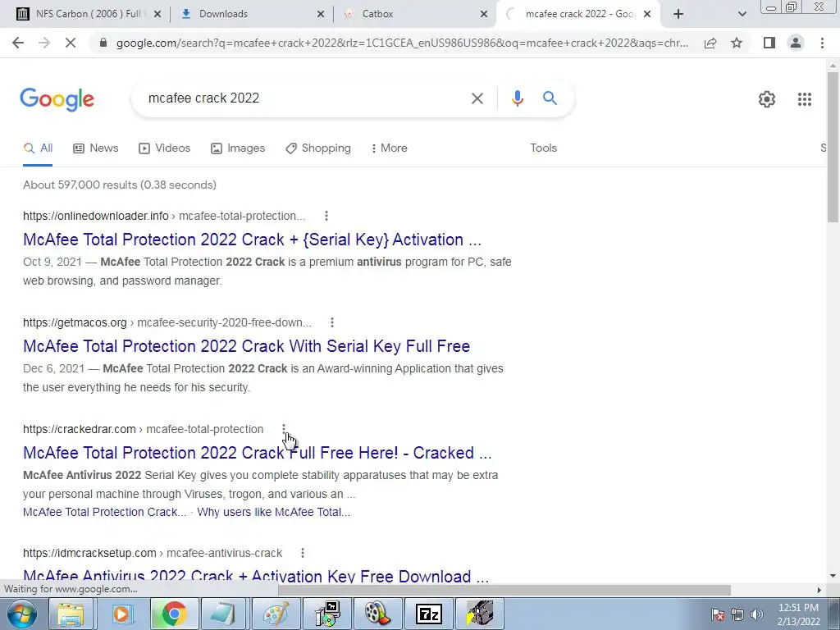Open options for crackedrar.com result
Screen dimensions: 840x630
[x=284, y=429]
